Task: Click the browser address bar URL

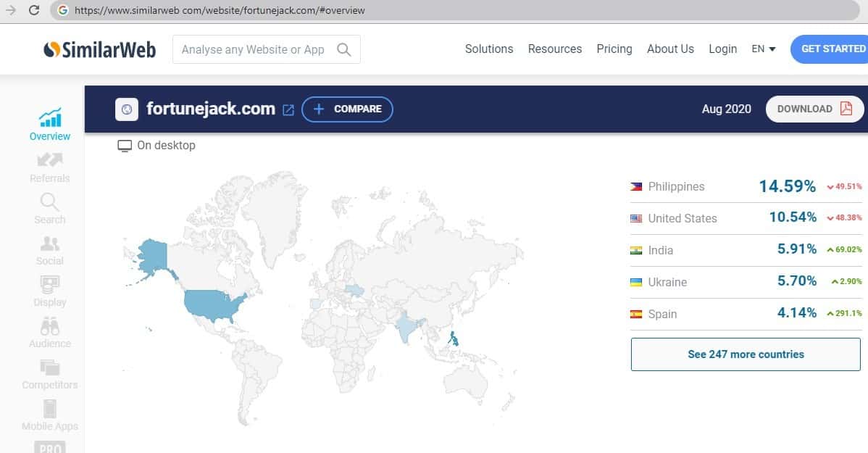Action: (220, 10)
